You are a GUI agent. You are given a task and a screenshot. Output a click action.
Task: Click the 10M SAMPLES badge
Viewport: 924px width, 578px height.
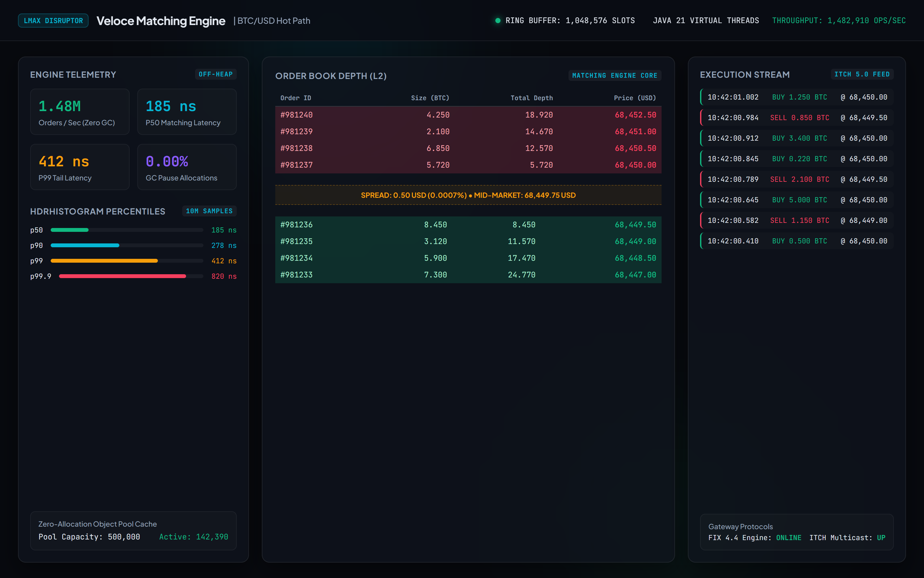tap(209, 211)
